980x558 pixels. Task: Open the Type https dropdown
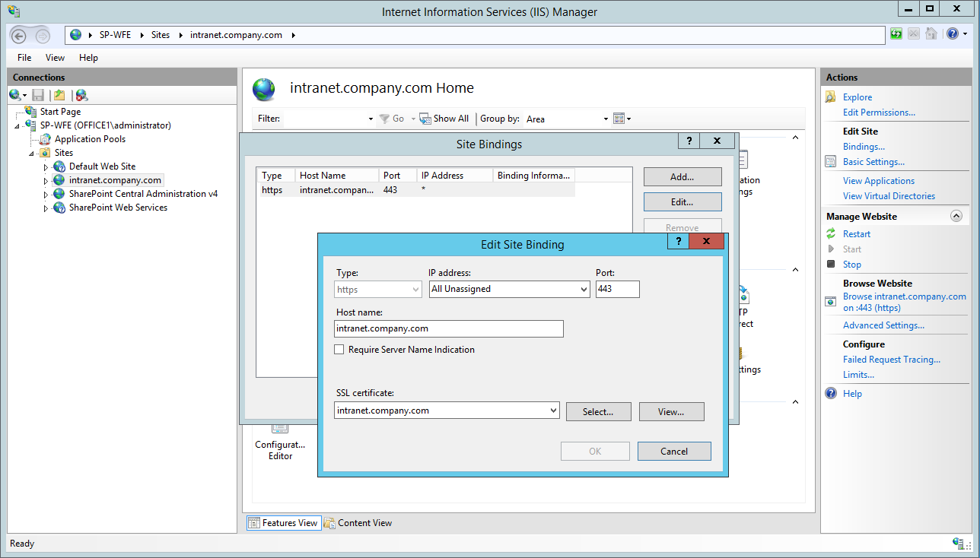click(415, 290)
